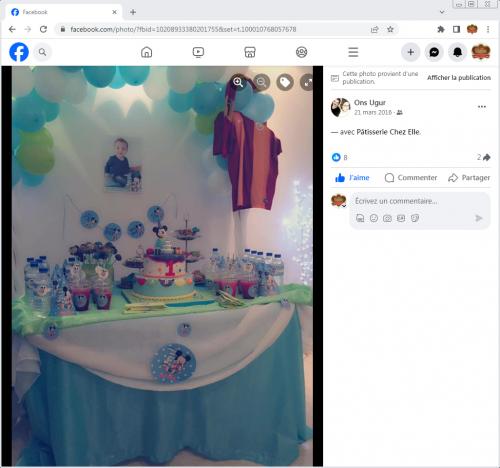Close the Facebook tab
500x468 pixels.
pyautogui.click(x=114, y=12)
